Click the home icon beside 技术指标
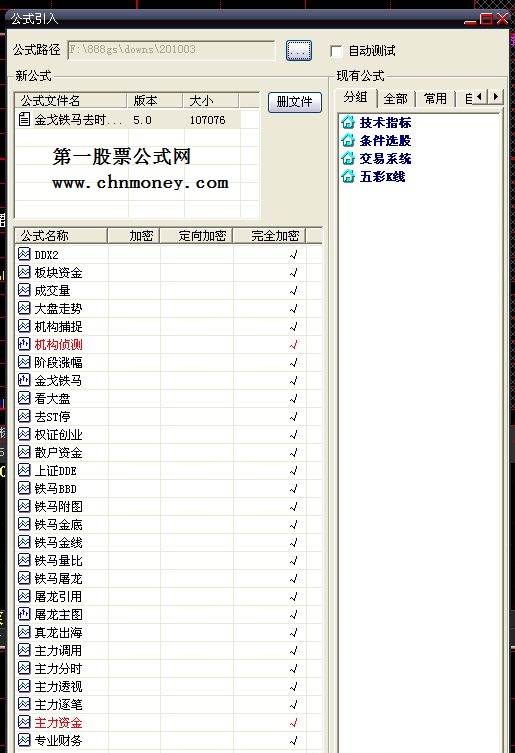Screen dimensions: 515x753 (348, 122)
